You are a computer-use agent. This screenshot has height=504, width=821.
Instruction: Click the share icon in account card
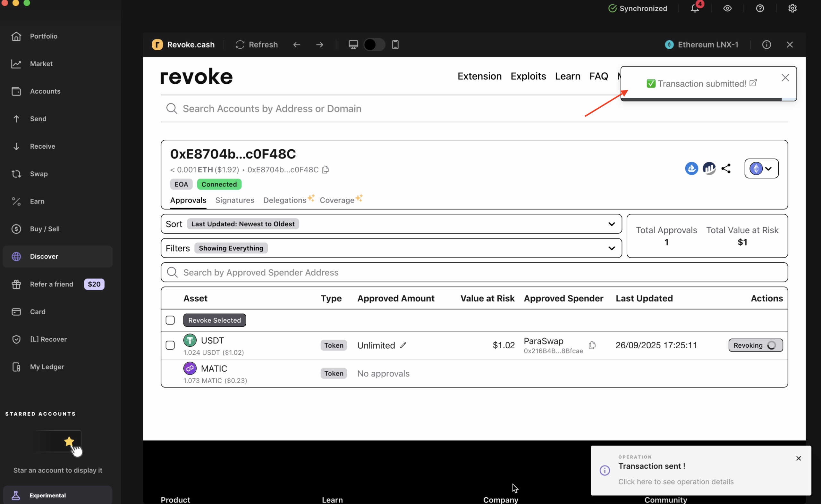pos(726,168)
